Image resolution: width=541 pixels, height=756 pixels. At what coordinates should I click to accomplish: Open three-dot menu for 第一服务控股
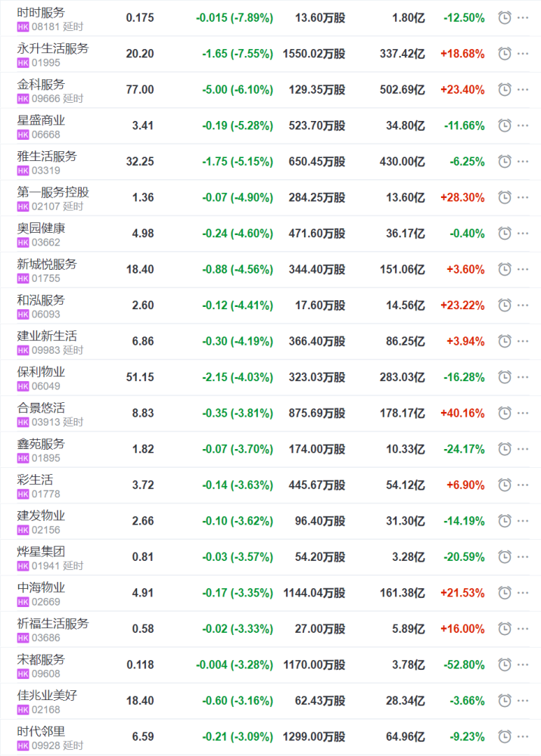(523, 197)
